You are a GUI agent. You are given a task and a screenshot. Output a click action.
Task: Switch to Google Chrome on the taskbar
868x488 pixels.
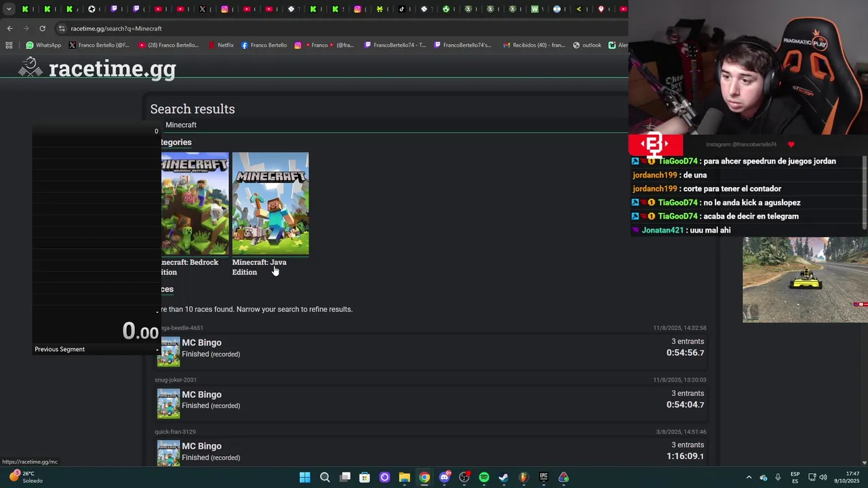click(x=424, y=477)
